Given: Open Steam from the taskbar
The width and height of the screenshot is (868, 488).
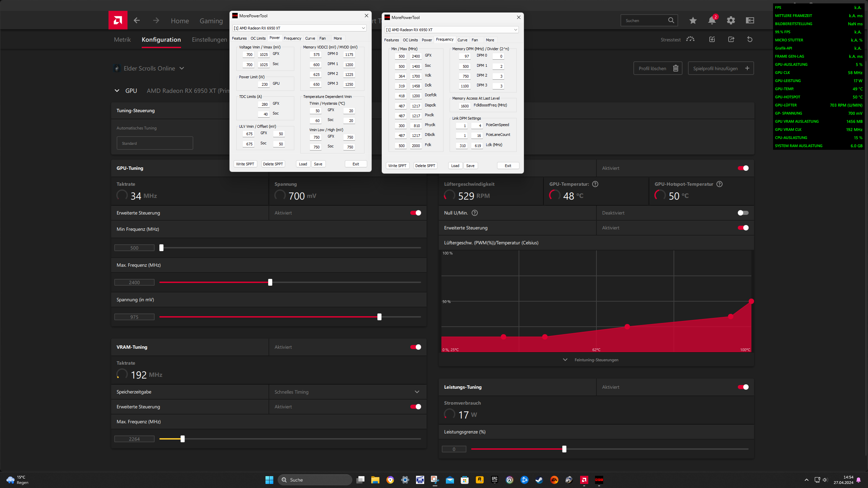Looking at the screenshot, I should [539, 480].
